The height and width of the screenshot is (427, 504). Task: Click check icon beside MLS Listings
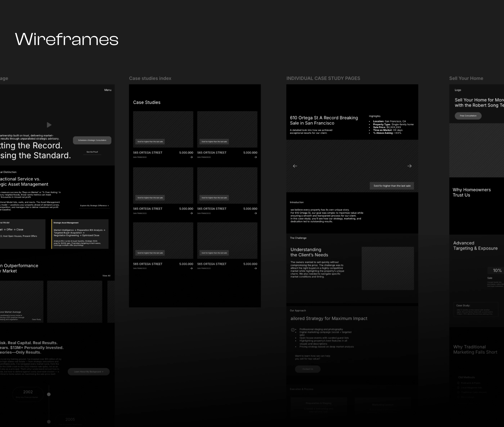(x=458, y=397)
